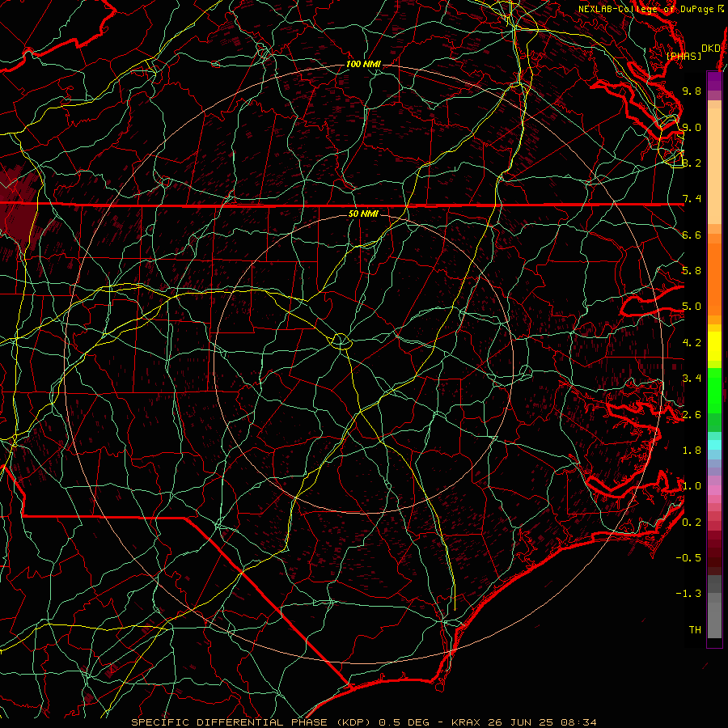Select the 9.8 value on color scale
Screen dimensions: 728x728
692,91
